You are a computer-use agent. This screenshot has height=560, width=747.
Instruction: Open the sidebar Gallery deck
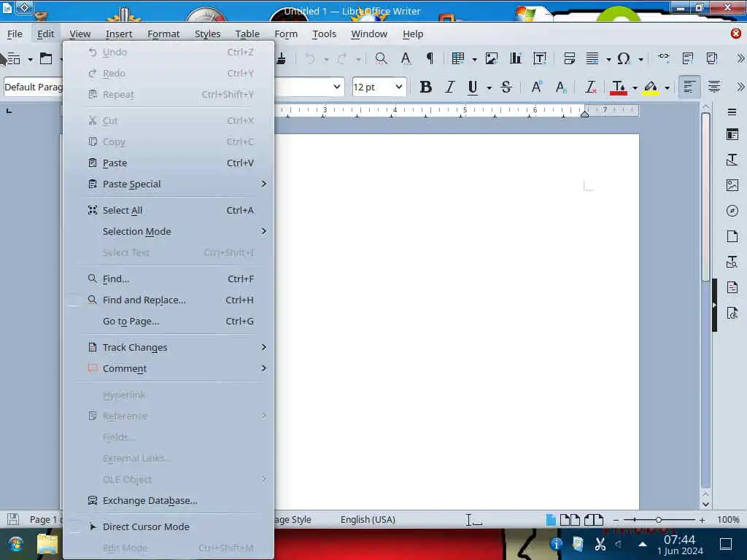click(732, 185)
